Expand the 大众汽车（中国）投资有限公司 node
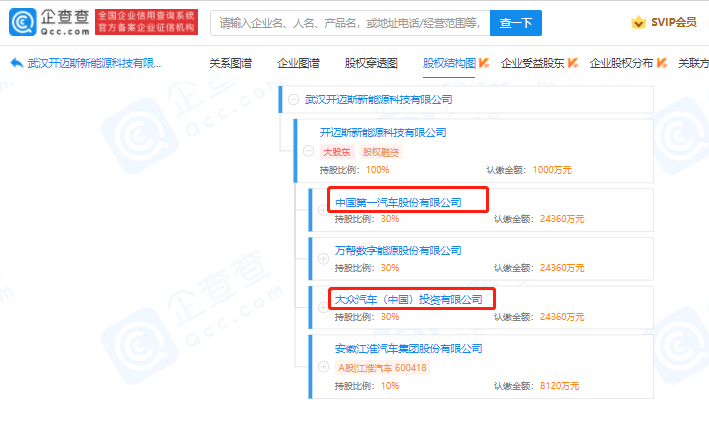This screenshot has height=426, width=709. [323, 307]
